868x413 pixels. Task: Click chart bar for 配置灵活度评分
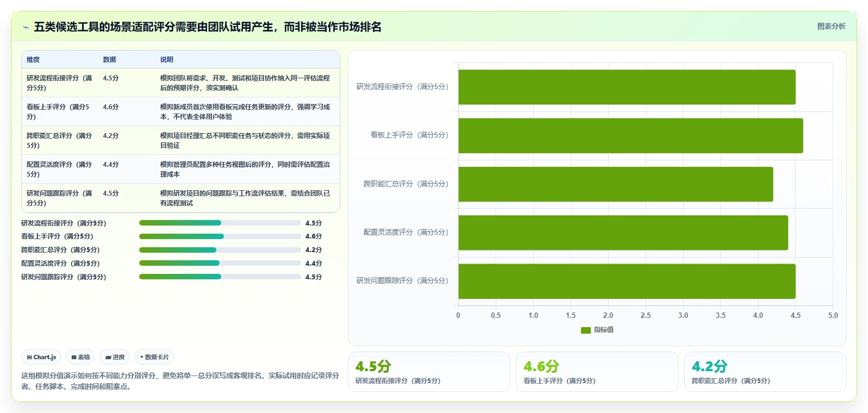pos(623,233)
